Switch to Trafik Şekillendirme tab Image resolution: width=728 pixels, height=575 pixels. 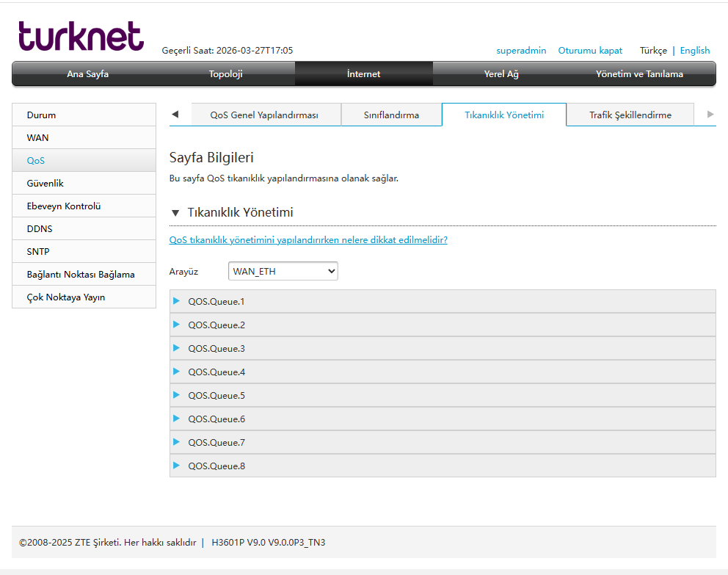point(630,115)
